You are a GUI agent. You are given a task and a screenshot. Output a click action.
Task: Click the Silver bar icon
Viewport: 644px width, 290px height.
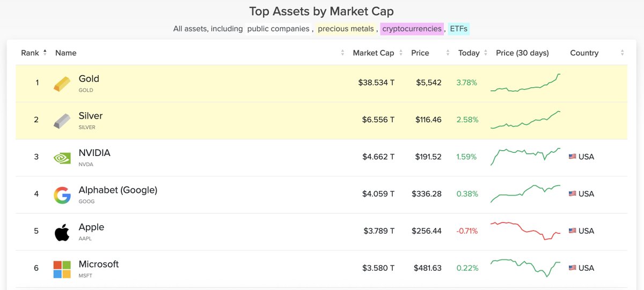(62, 121)
